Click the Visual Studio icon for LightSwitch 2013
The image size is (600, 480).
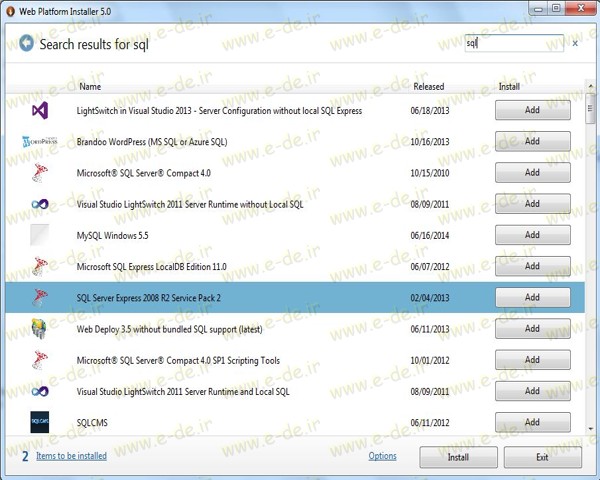(40, 111)
